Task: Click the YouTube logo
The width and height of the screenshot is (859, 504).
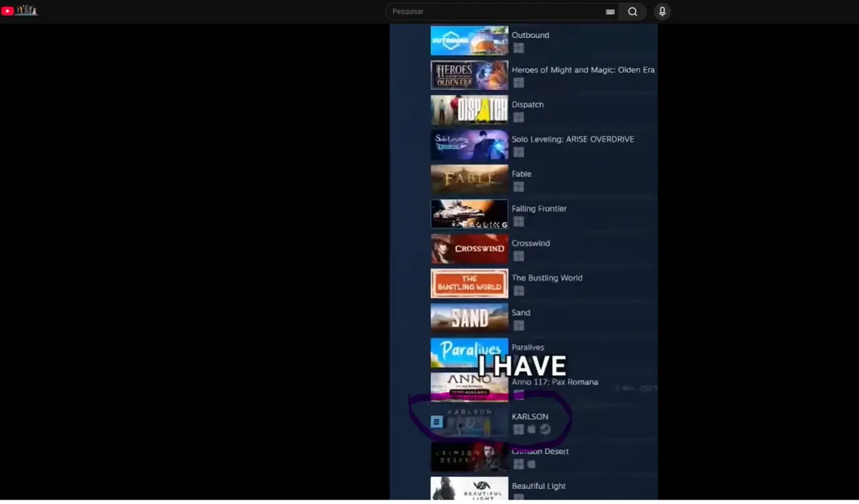Action: tap(9, 11)
